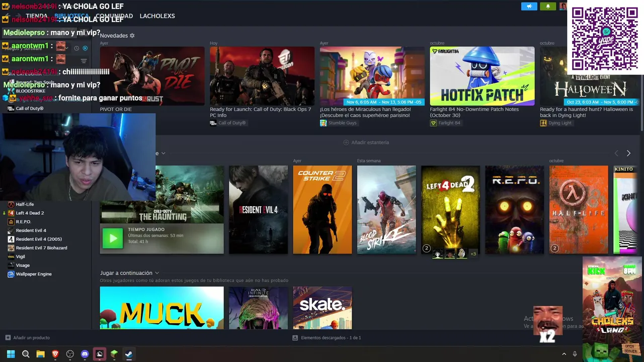This screenshot has height=362, width=644.
Task: Open the Call of Duty tag under the news
Action: point(228,123)
